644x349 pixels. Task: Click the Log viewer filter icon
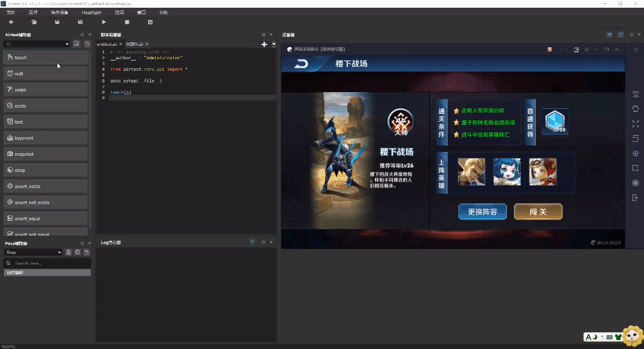tap(252, 242)
